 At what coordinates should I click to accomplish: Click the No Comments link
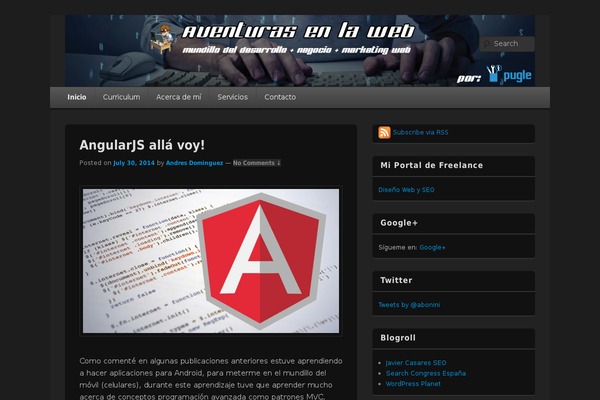click(x=256, y=163)
